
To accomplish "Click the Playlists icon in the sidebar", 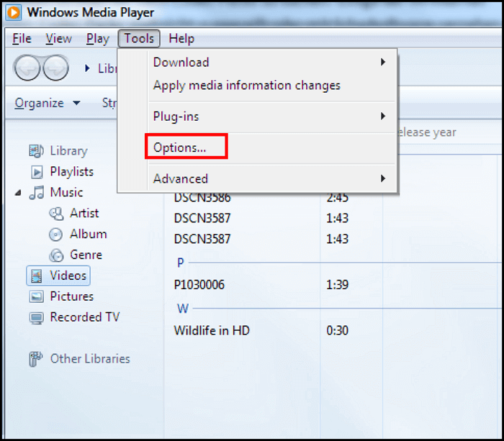I will point(37,172).
